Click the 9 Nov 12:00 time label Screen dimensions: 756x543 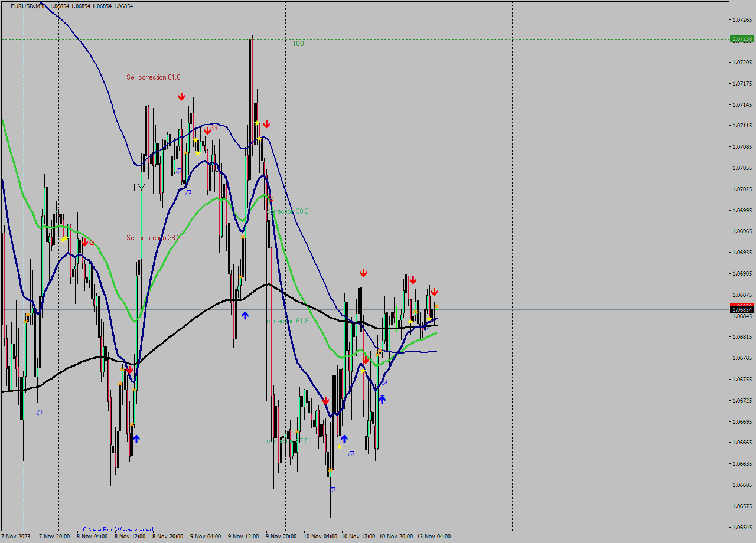[243, 537]
